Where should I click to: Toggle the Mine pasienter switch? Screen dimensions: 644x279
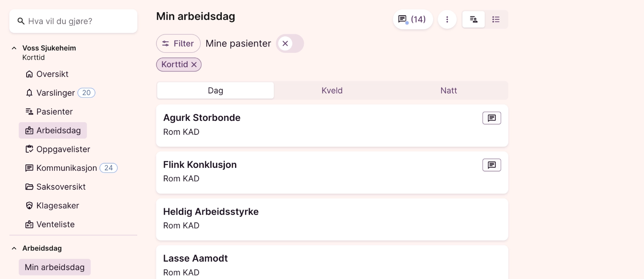(290, 44)
